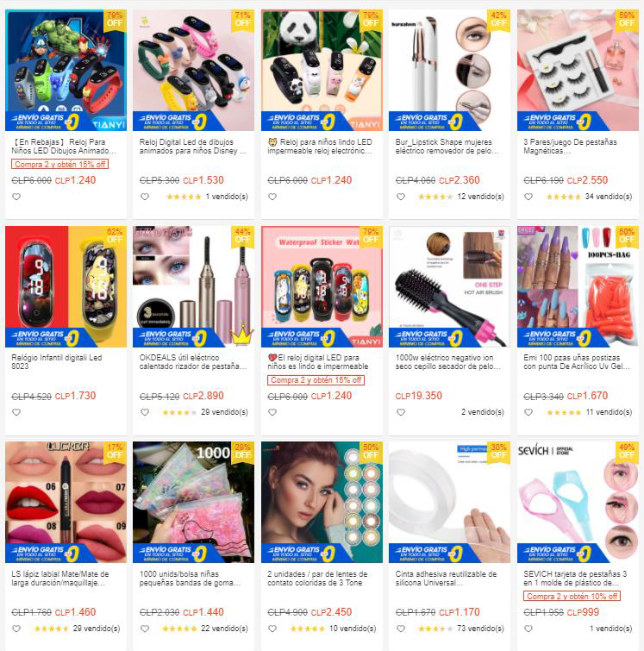Tap the heart on the Disney cartoon watch
The width and height of the screenshot is (644, 651).
(x=145, y=197)
